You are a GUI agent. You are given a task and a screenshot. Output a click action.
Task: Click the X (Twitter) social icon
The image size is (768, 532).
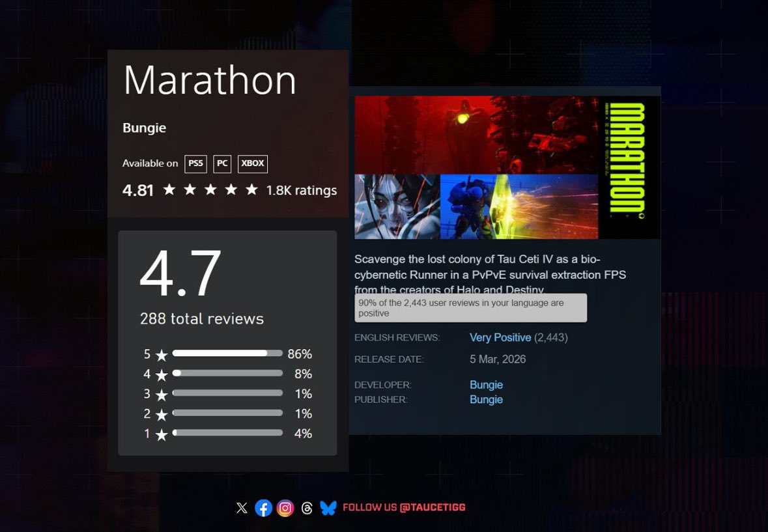pos(242,508)
